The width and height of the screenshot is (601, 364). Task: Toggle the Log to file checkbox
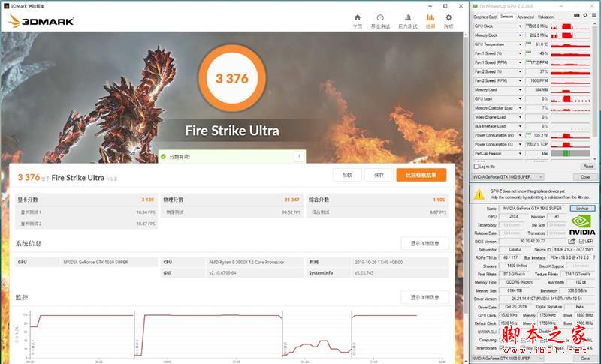point(476,167)
